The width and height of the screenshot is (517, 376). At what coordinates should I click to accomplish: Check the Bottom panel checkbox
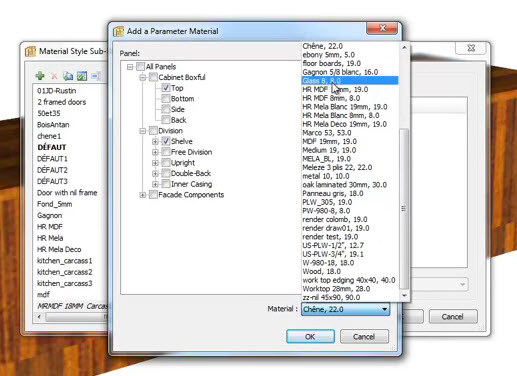tap(166, 99)
